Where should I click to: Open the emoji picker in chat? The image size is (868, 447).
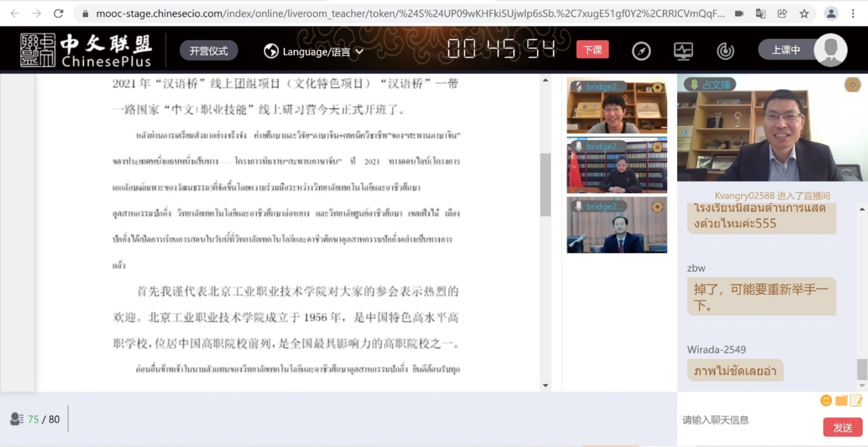pyautogui.click(x=826, y=401)
